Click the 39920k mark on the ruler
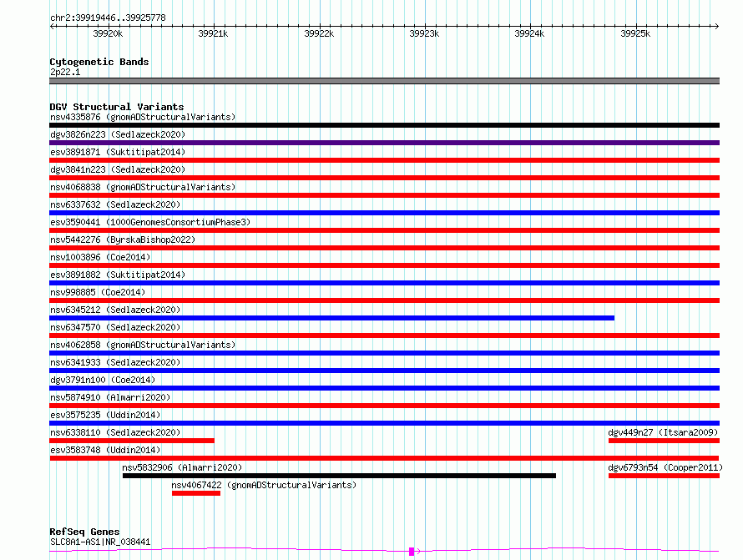 108,34
